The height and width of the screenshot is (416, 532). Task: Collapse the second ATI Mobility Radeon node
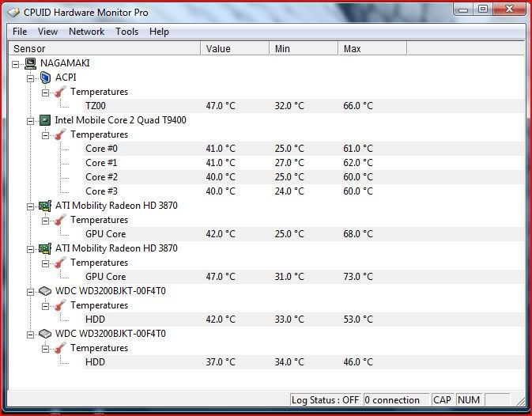tap(31, 249)
